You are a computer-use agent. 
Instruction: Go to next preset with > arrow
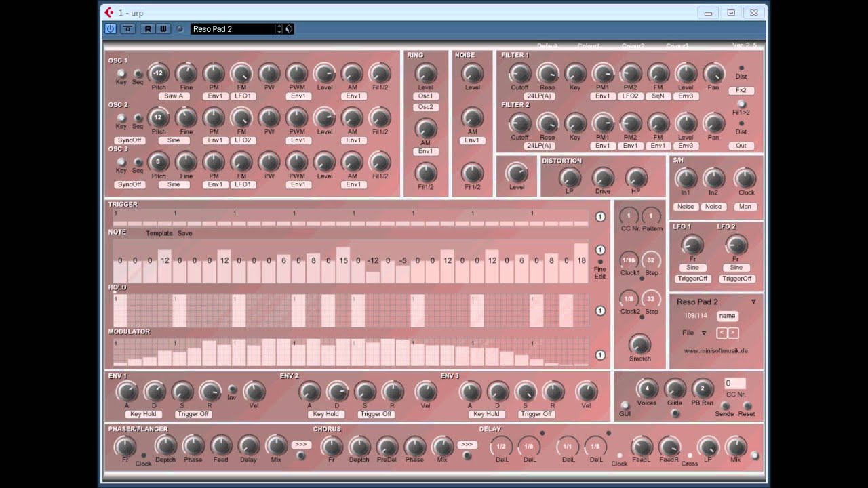pyautogui.click(x=732, y=333)
